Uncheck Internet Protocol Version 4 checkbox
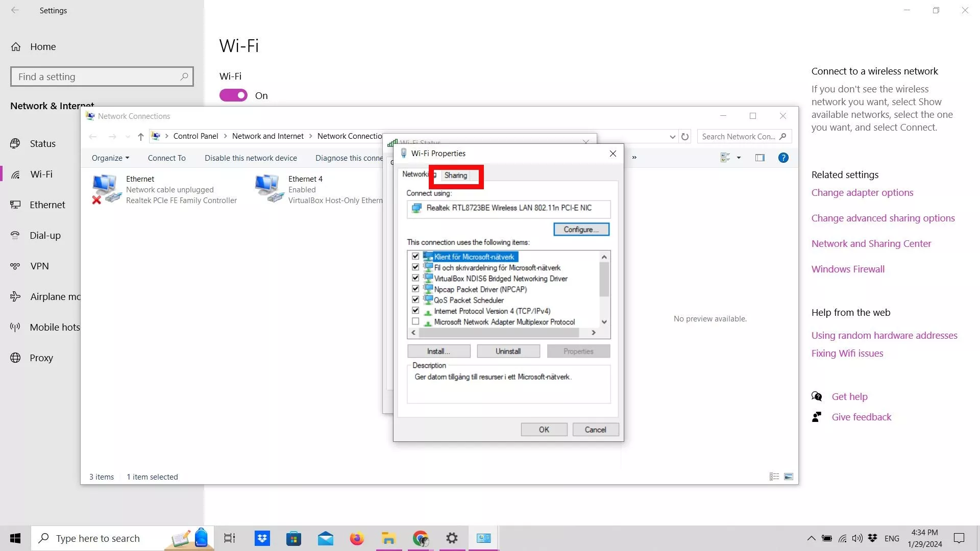 (x=415, y=311)
